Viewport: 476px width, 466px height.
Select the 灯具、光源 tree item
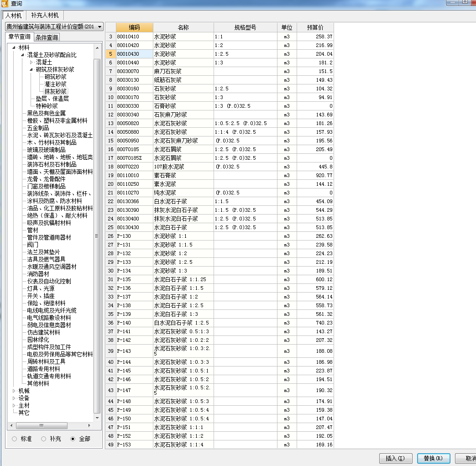coord(41,288)
